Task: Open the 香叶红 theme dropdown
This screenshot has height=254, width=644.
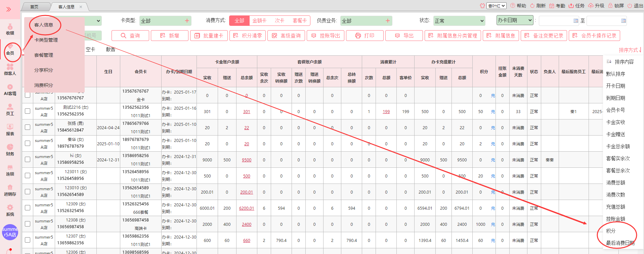Action: [x=497, y=6]
